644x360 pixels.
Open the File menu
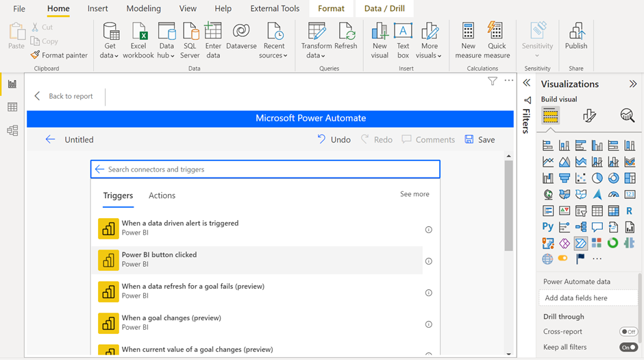point(19,9)
